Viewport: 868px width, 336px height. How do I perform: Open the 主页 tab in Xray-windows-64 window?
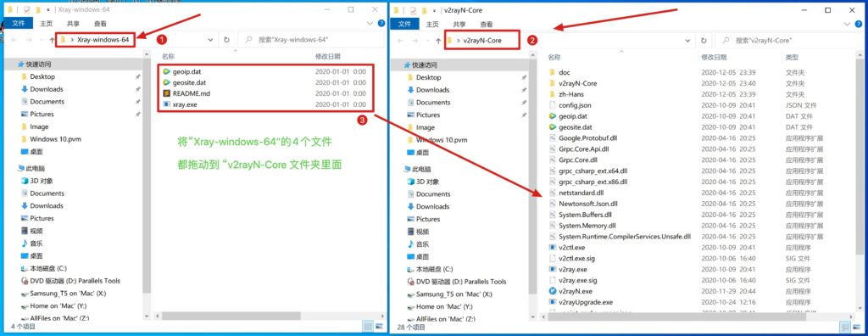tap(46, 24)
